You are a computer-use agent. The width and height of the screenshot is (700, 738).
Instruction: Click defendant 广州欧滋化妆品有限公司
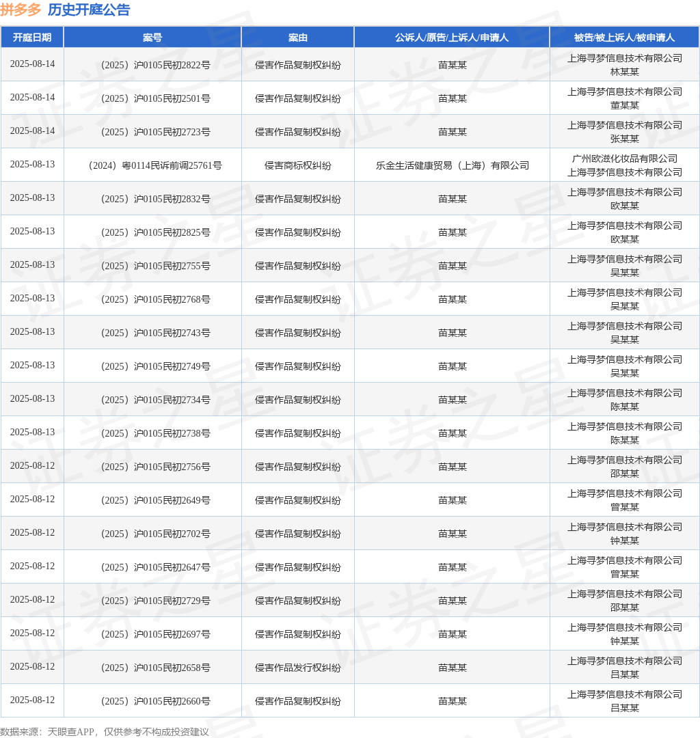point(624,159)
